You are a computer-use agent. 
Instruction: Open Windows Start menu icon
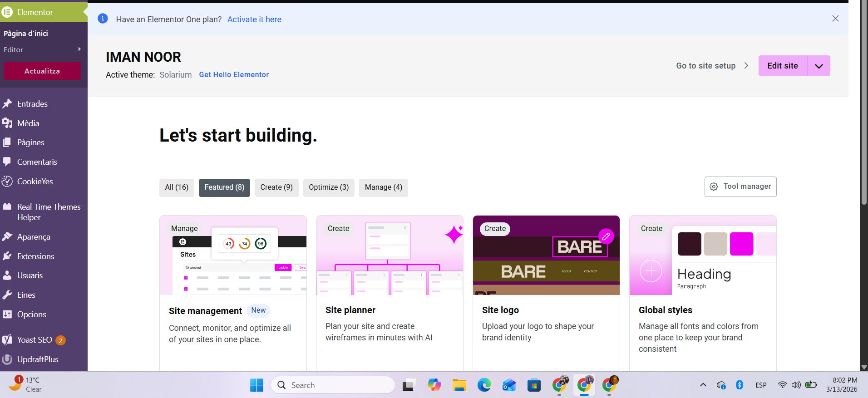coord(256,385)
